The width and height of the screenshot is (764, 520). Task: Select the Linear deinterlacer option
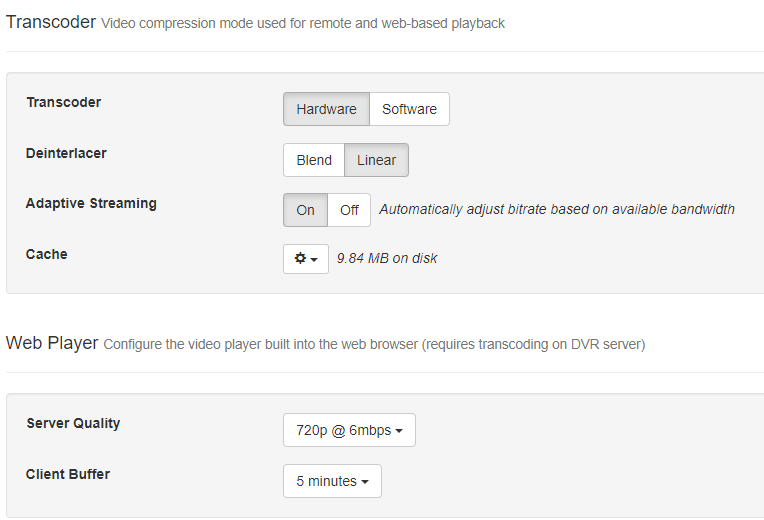(376, 160)
